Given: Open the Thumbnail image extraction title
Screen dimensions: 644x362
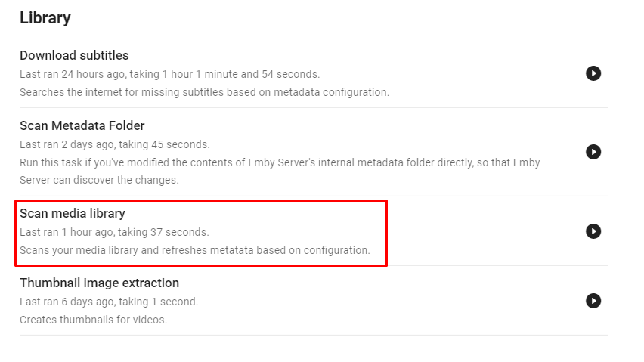Looking at the screenshot, I should tap(99, 283).
